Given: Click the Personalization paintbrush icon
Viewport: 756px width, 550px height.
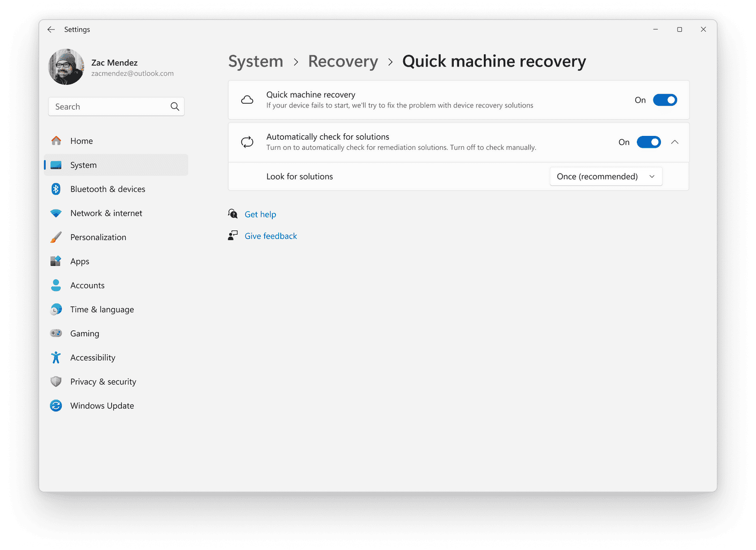Looking at the screenshot, I should coord(56,237).
